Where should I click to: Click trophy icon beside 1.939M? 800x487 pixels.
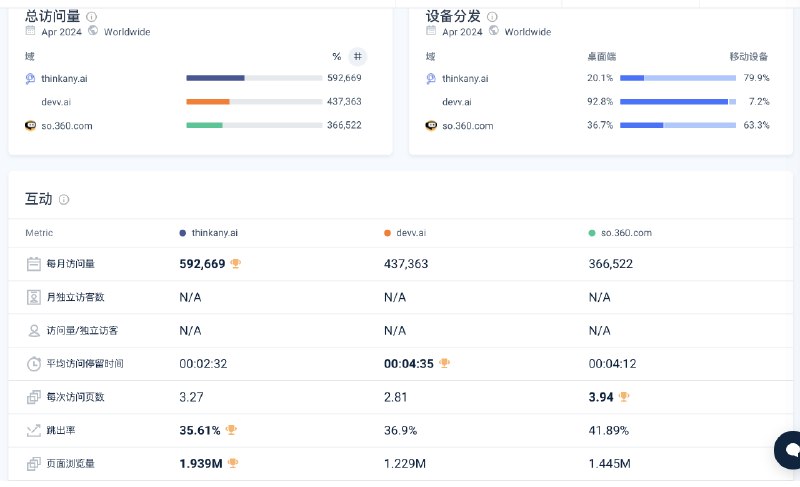coord(233,463)
